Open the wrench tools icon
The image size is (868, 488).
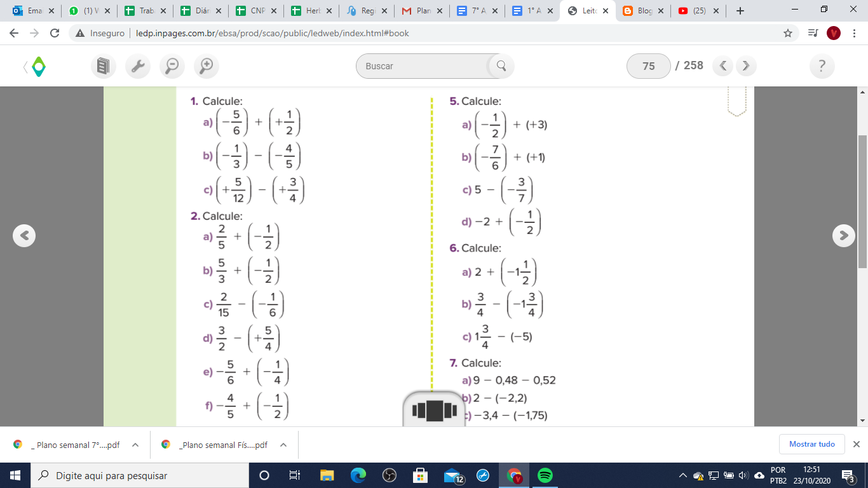tap(137, 65)
